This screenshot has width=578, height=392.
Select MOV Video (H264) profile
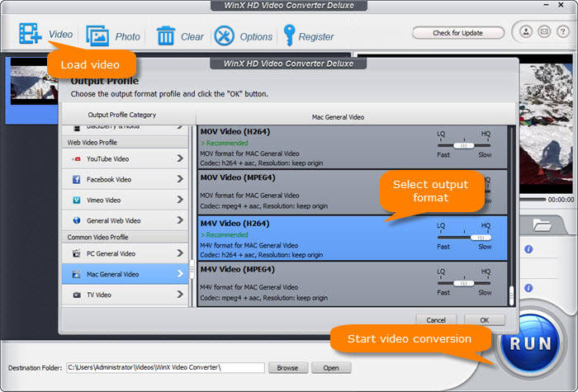click(x=353, y=147)
